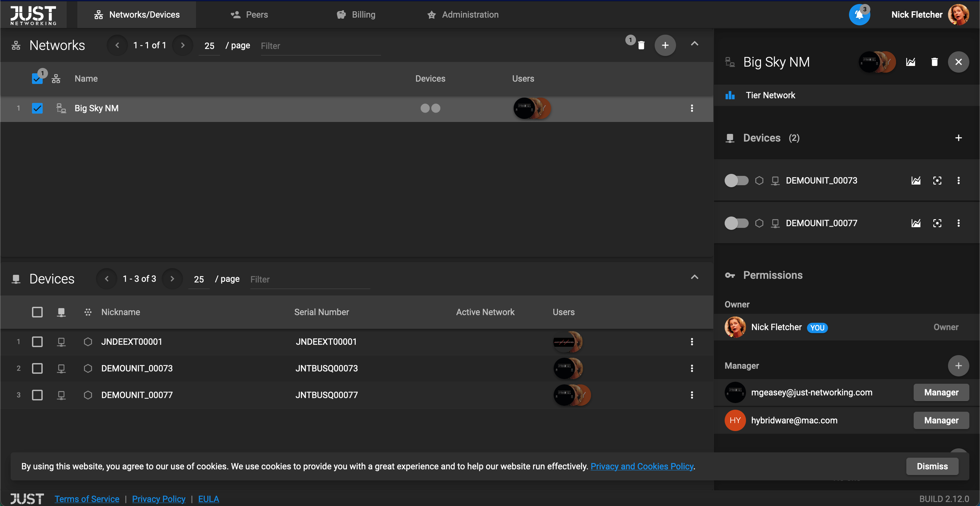Image resolution: width=980 pixels, height=506 pixels.
Task: Open the Peers tab
Action: 249,14
